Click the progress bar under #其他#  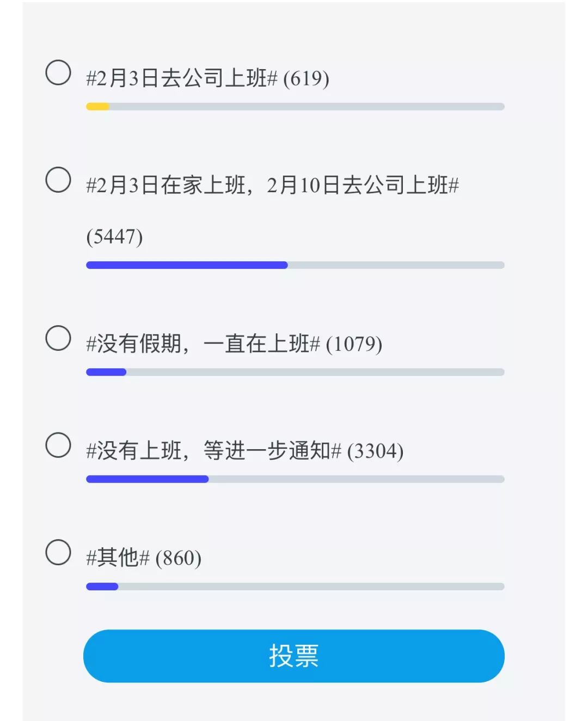point(295,586)
